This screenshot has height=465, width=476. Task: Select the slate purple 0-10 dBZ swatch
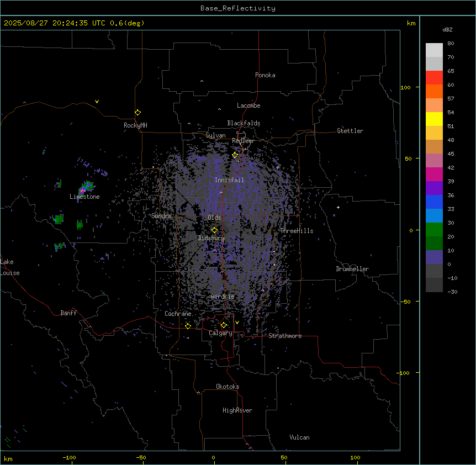click(x=434, y=257)
